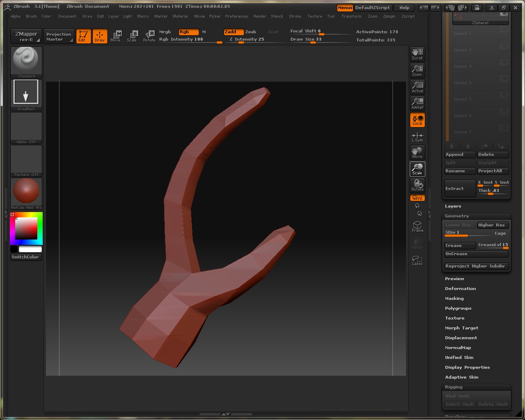This screenshot has height=420, width=525.
Task: Toggle the Mrgb paint mode
Action: [x=165, y=32]
